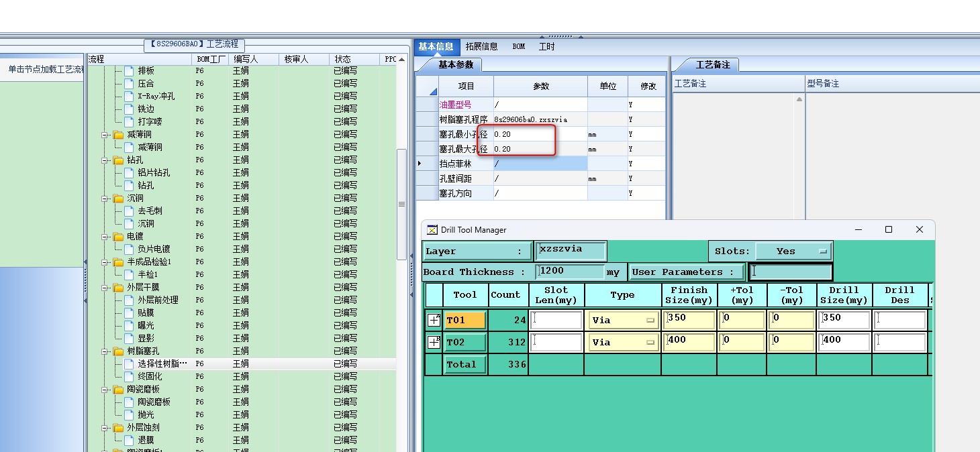Open the T02 Type Via dropdown
Viewport: 980px width, 452px height.
(622, 342)
